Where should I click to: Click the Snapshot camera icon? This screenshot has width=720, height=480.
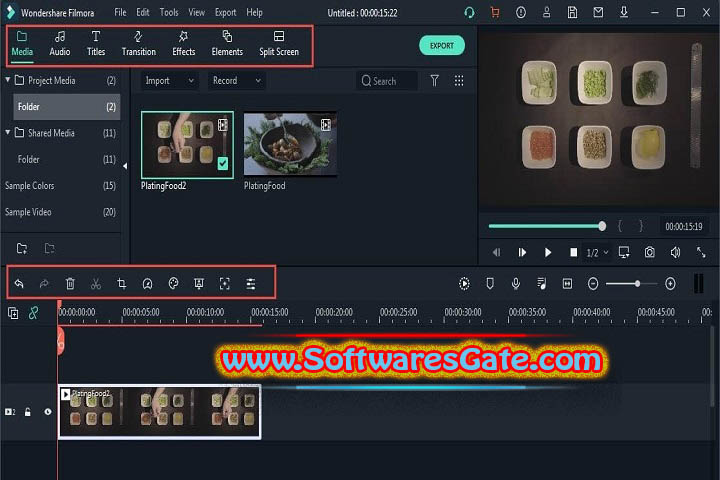point(649,252)
